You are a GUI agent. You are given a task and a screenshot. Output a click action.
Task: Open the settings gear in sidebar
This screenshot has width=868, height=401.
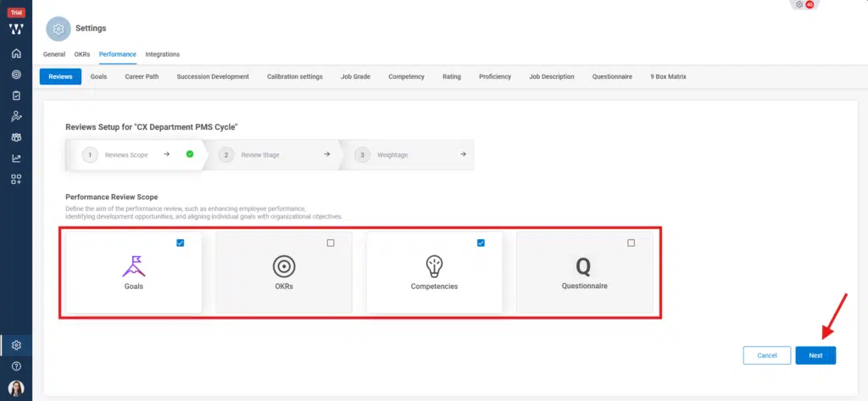16,345
